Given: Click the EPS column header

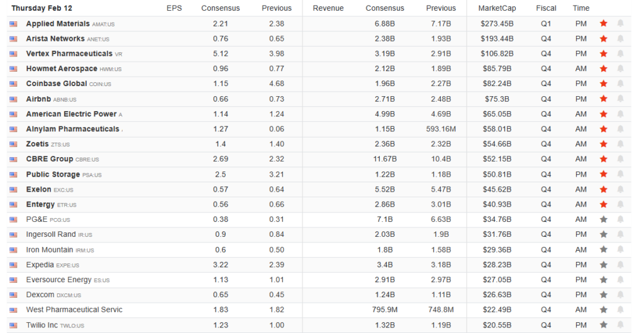Looking at the screenshot, I should [x=174, y=8].
